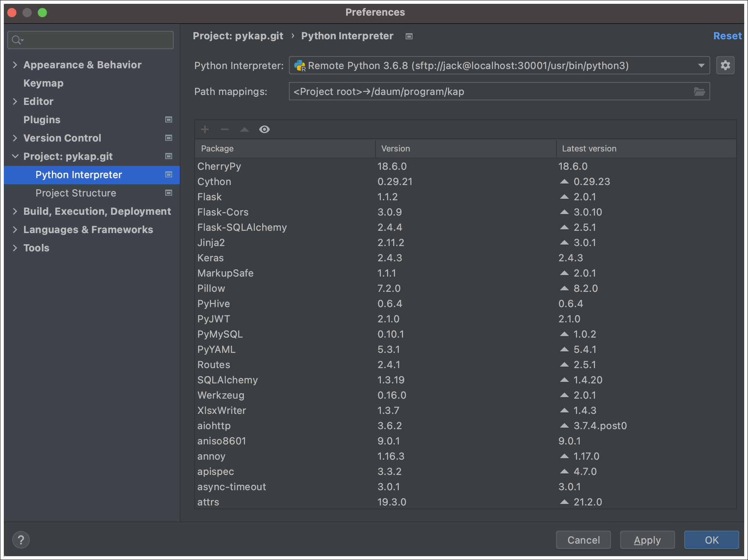The height and width of the screenshot is (560, 748).
Task: Click upgrade arrow beside annoy 1.17.0
Action: [564, 456]
